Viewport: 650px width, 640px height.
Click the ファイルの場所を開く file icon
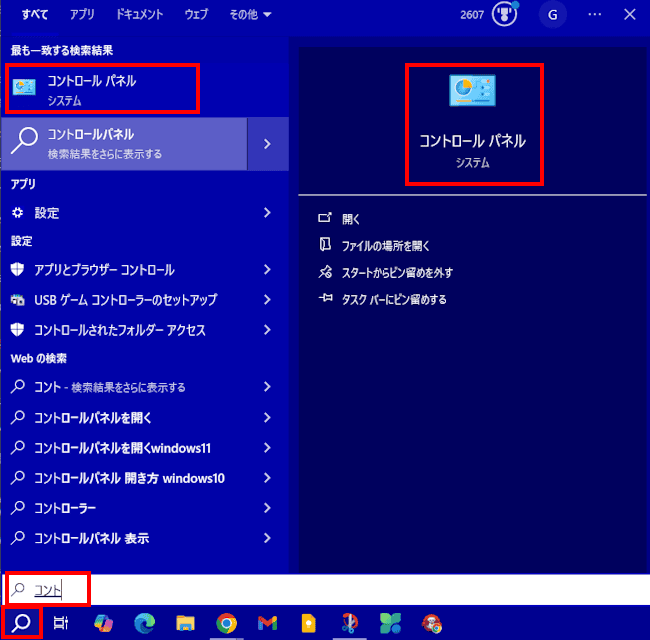325,244
